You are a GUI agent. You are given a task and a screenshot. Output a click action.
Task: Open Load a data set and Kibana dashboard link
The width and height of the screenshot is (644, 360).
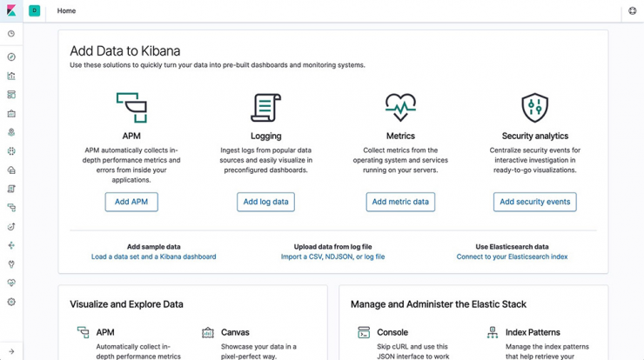[x=154, y=257]
